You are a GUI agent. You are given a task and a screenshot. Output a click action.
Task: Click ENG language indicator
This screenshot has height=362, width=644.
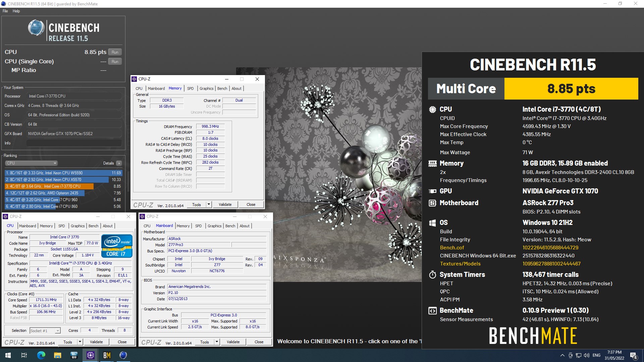click(596, 355)
